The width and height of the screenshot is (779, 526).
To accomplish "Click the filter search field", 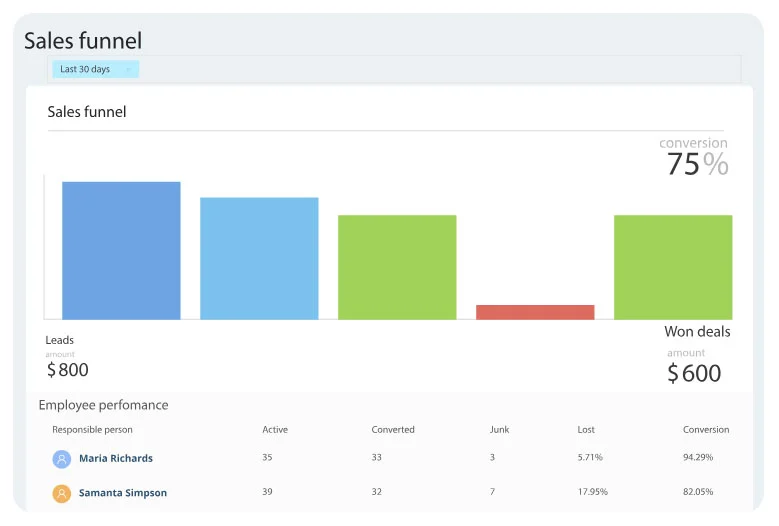I will 438,69.
